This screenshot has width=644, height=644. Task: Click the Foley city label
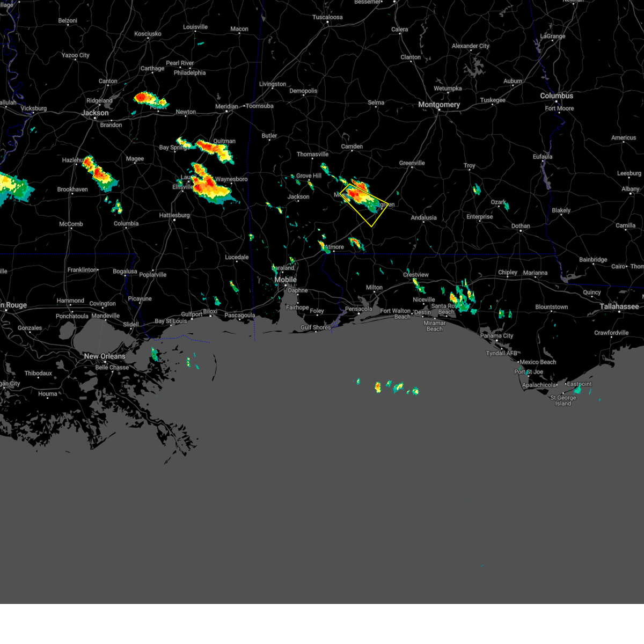point(317,311)
